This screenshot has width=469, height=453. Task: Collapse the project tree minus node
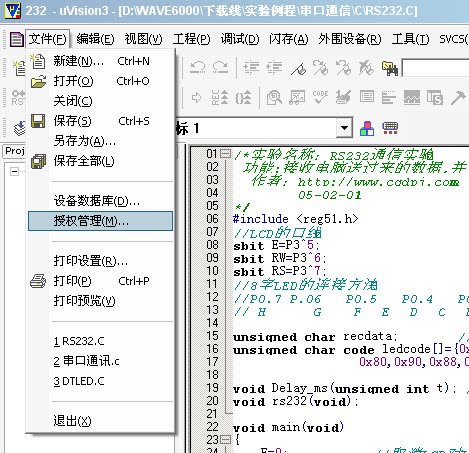(x=14, y=172)
